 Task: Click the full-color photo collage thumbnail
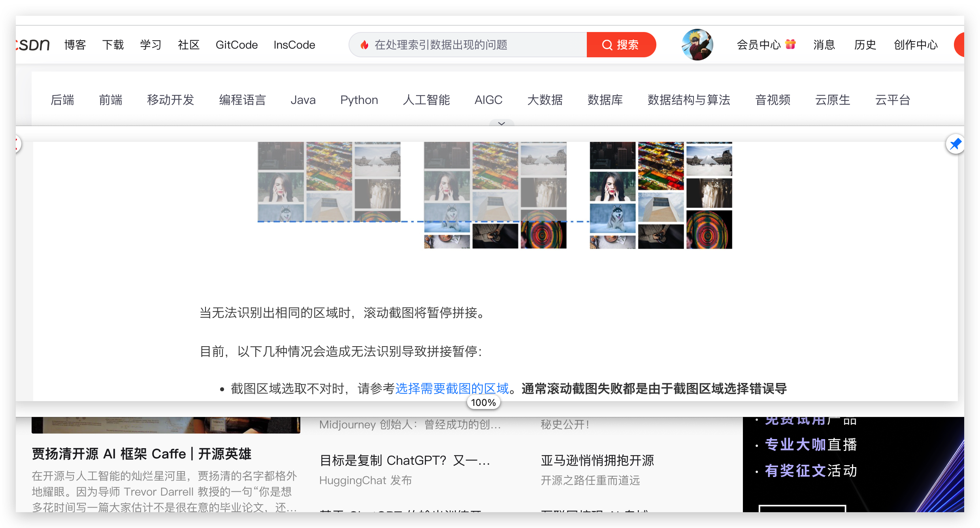tap(661, 195)
